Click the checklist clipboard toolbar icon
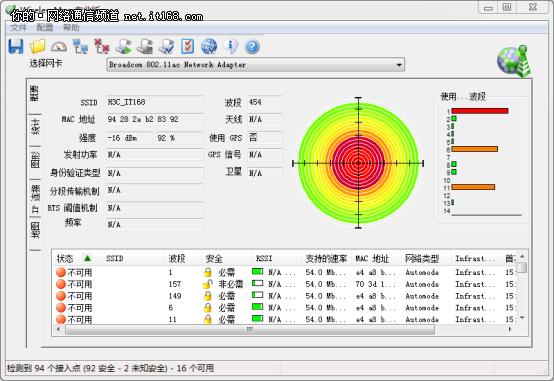The image size is (554, 381). click(x=188, y=46)
